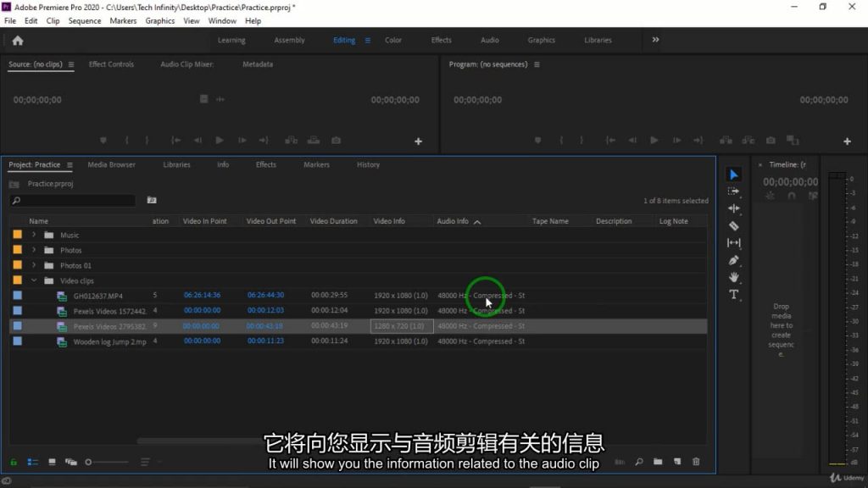The height and width of the screenshot is (488, 868).
Task: Switch to Effects panel tab
Action: pos(265,165)
